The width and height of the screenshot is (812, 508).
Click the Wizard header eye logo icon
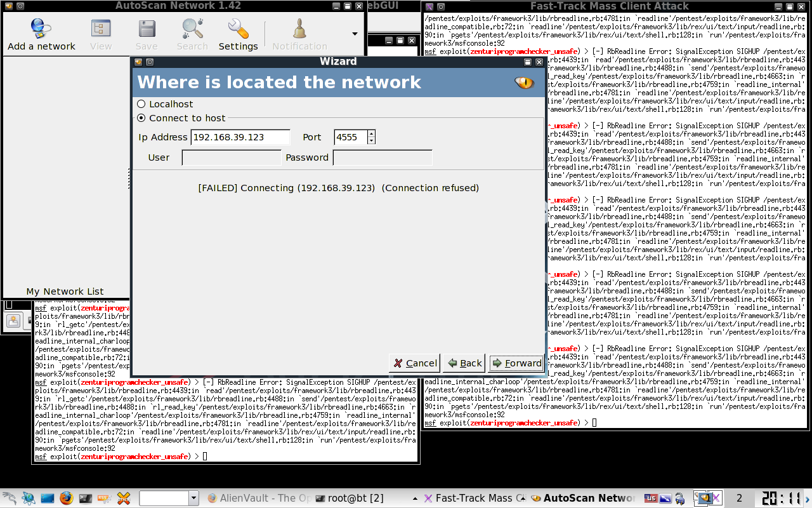(524, 83)
